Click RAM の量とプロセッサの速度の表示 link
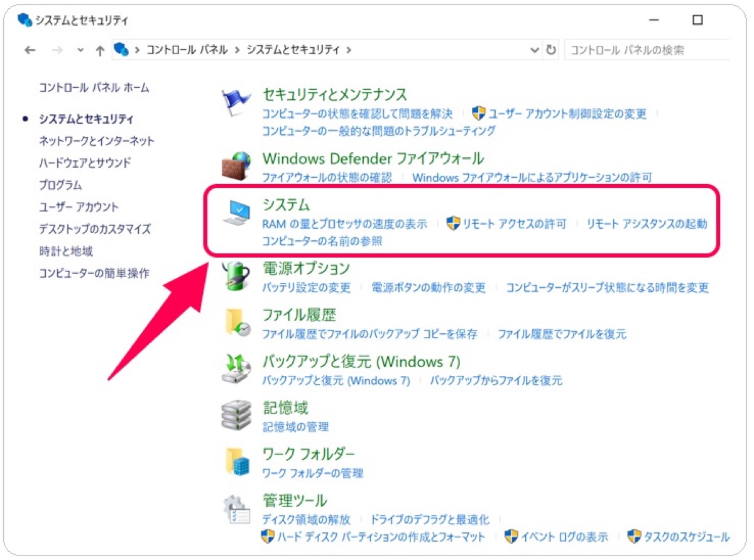The image size is (754, 560). click(x=344, y=224)
